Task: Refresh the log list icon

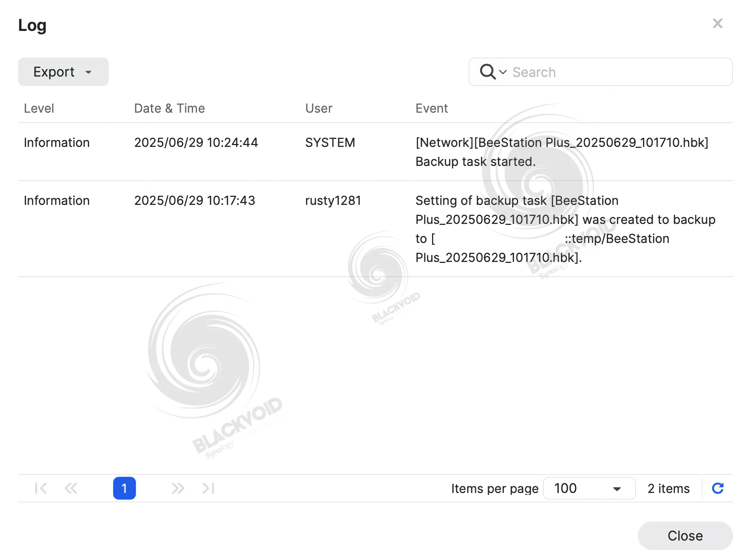Action: (x=718, y=488)
